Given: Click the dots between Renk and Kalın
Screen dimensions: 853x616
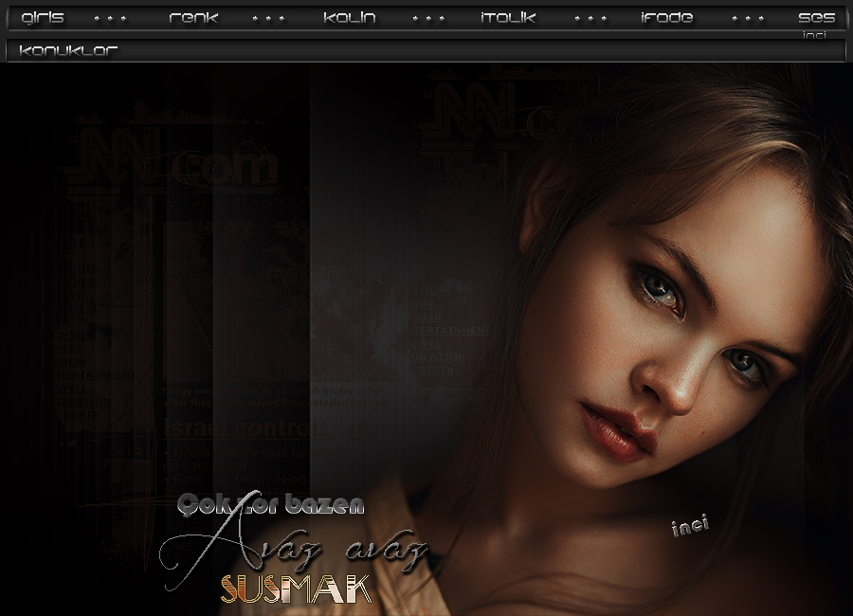Looking at the screenshot, I should pyautogui.click(x=268, y=18).
